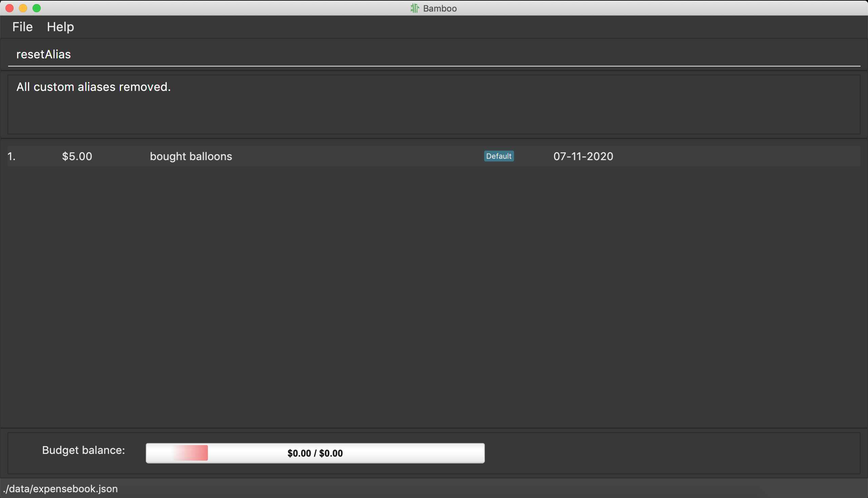Click the $5.00 expense amount
This screenshot has height=498, width=868.
[x=77, y=156]
